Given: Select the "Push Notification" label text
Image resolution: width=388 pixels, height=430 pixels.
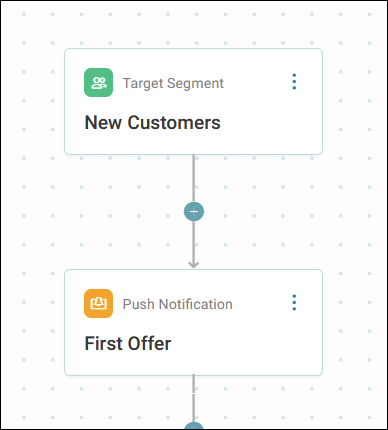Looking at the screenshot, I should [178, 304].
